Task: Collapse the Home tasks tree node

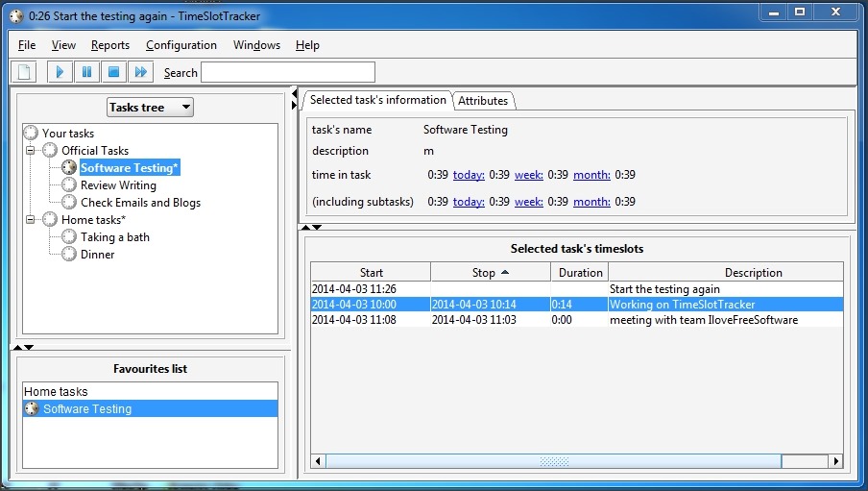Action: point(31,220)
